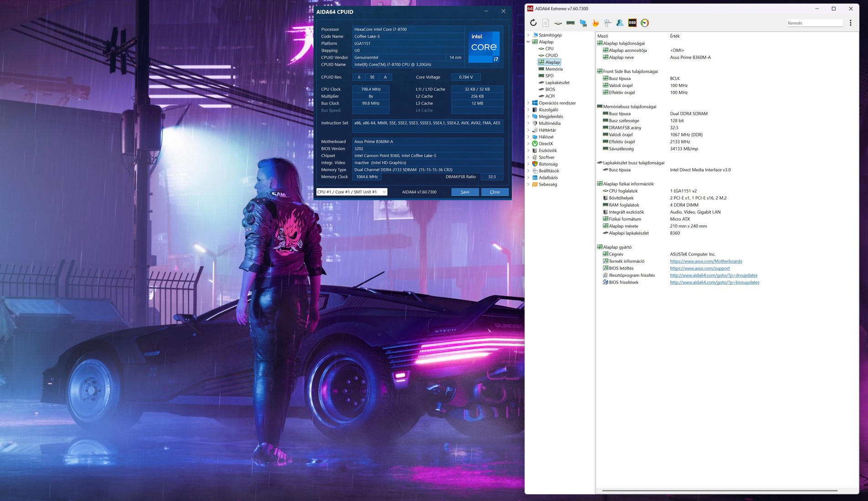
Task: Click the Core Voltage value 0.784 V
Action: (x=466, y=77)
